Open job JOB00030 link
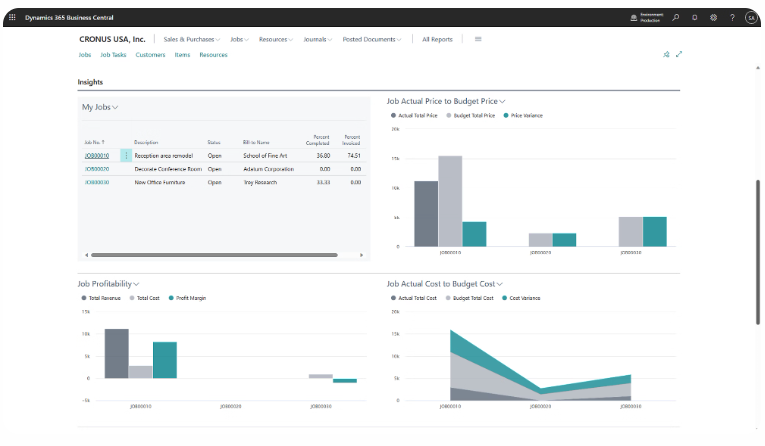Screen dimensions: 765x446 pos(97,182)
